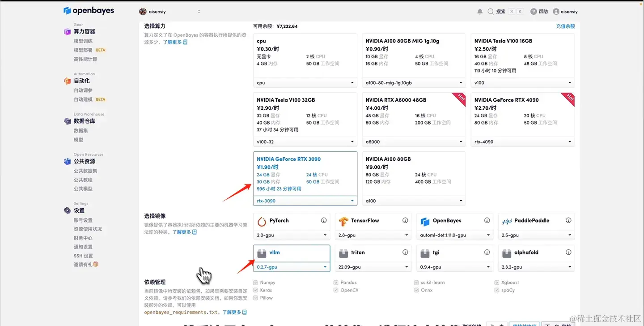The height and width of the screenshot is (326, 644).
Task: Show info for the PyTorch image
Action: (x=324, y=220)
